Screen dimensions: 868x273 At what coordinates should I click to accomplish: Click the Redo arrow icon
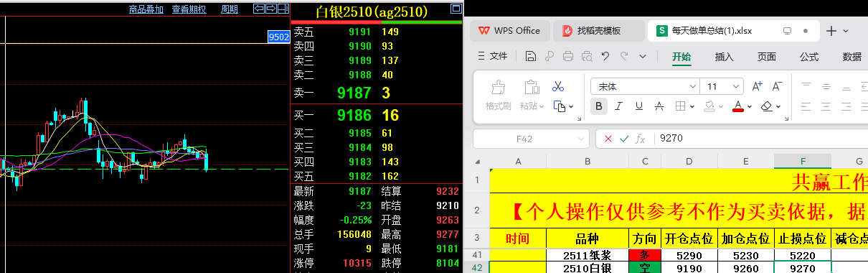click(624, 56)
